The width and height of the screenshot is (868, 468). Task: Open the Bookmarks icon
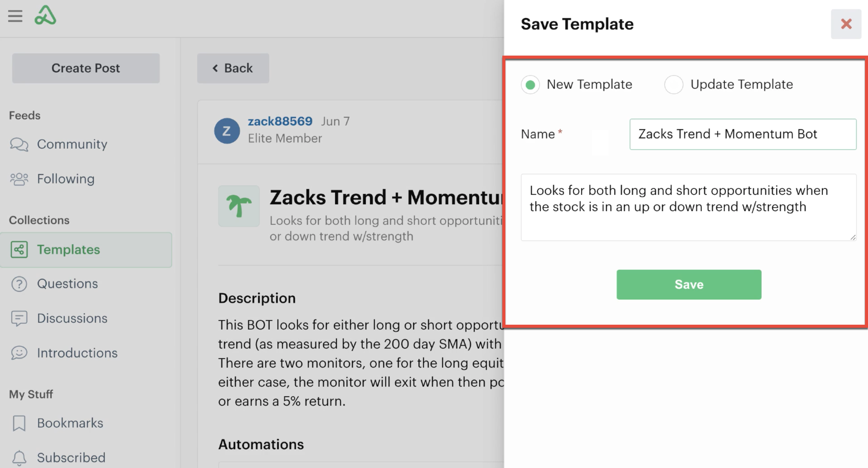click(19, 423)
